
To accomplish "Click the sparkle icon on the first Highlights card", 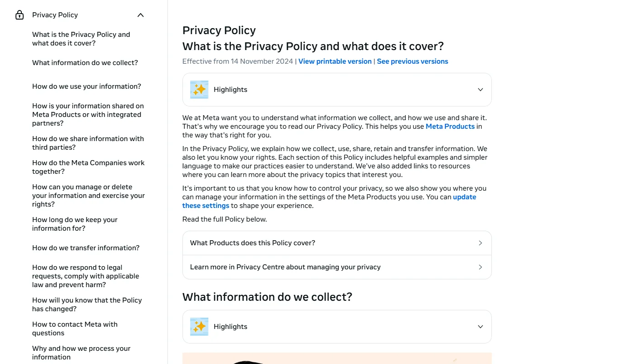I will pos(199,89).
